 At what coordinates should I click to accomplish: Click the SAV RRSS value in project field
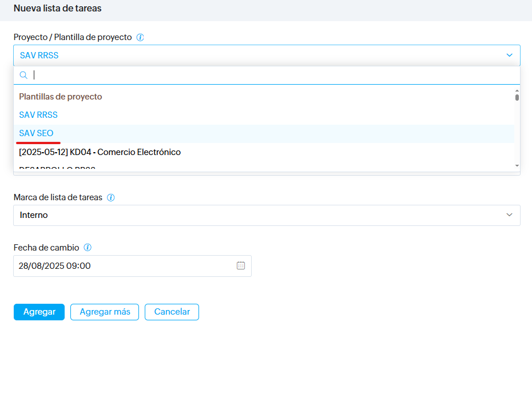39,55
